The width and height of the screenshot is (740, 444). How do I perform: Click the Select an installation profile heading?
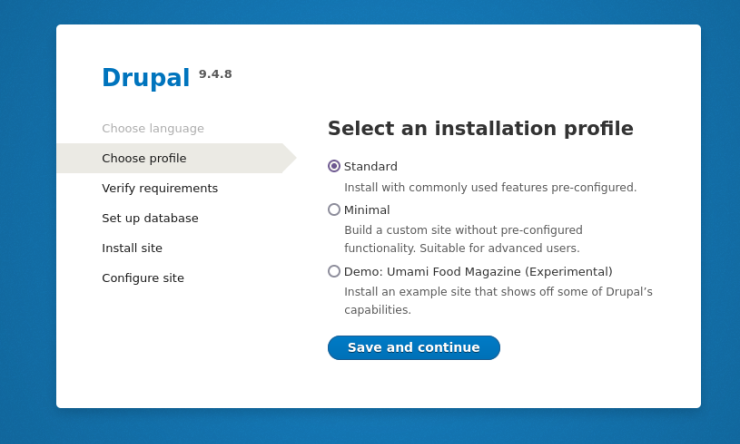tap(480, 129)
